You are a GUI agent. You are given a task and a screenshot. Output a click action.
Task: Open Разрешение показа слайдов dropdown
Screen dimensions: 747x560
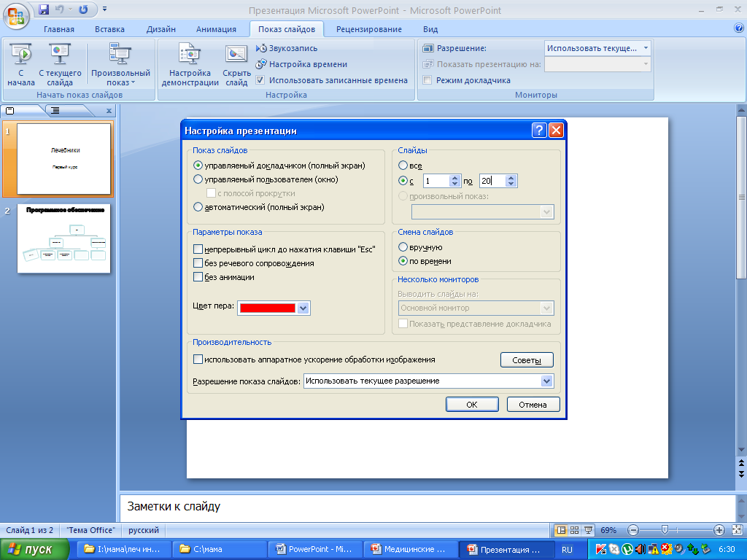547,381
